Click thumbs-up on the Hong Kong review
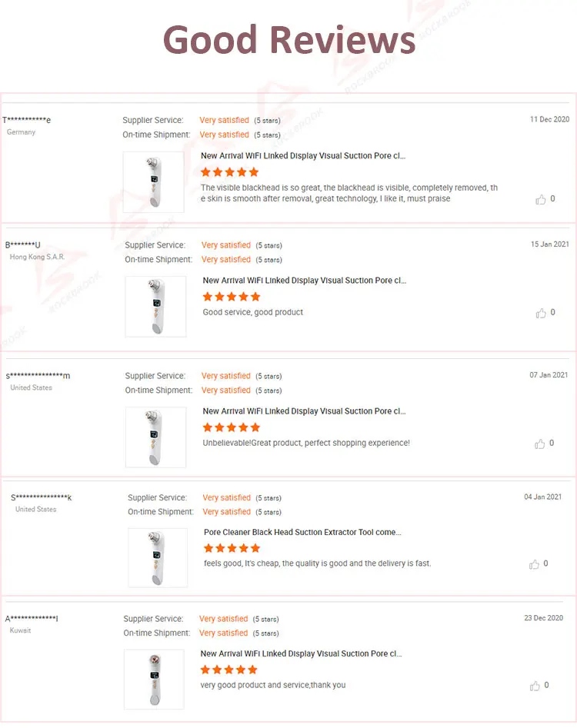577x728 pixels. pyautogui.click(x=541, y=313)
